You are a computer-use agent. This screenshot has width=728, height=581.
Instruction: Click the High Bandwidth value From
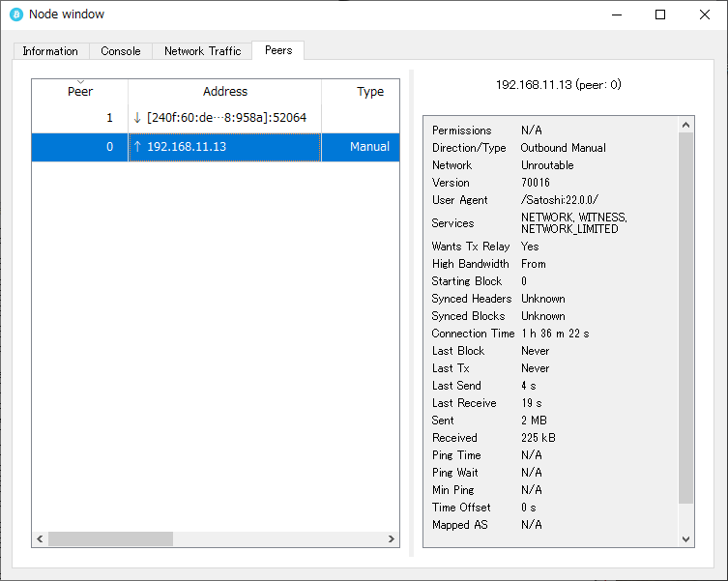click(x=533, y=264)
